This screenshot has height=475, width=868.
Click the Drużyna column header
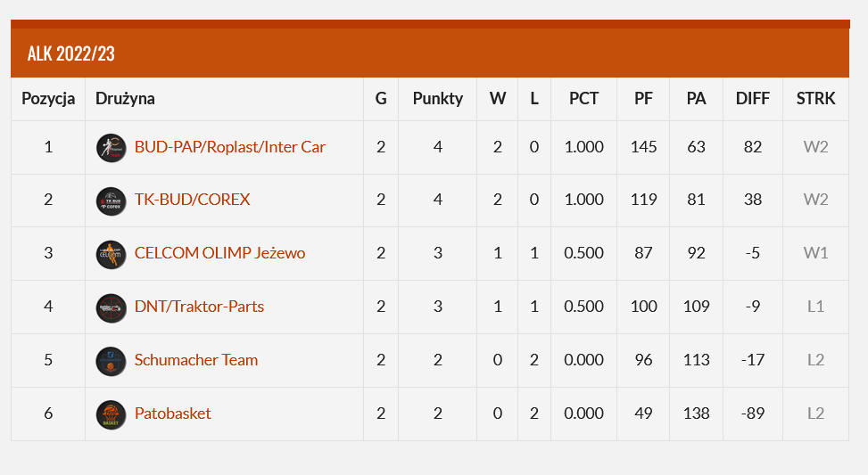pos(125,99)
